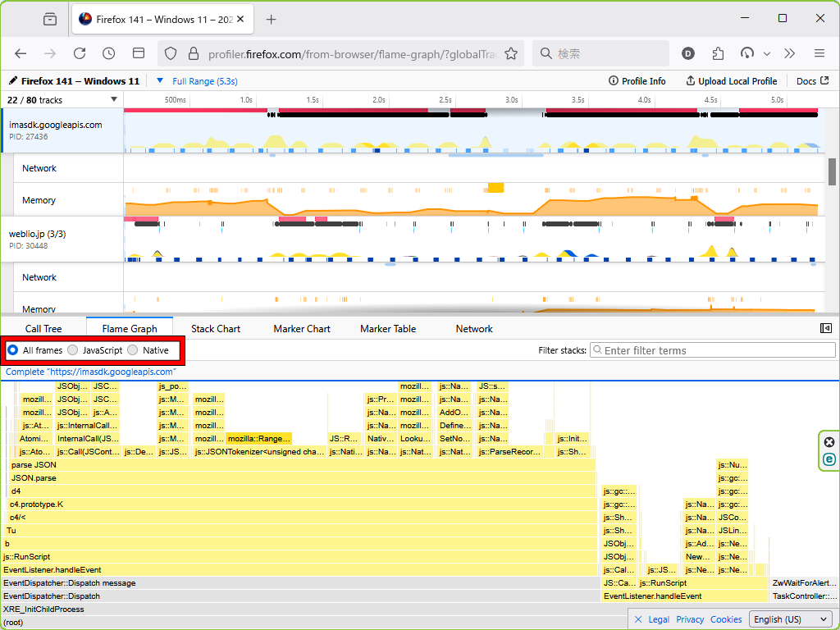Viewport: 840px width, 630px height.
Task: Click the ZwWaitForAlert frame
Action: point(804,583)
